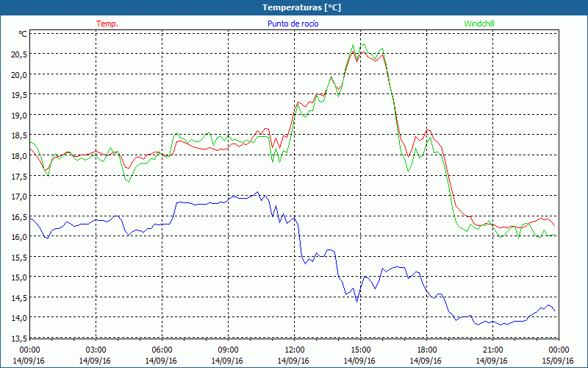This screenshot has height=368, width=588.
Task: Click the 17,0 y-axis value
Action: 19,196
